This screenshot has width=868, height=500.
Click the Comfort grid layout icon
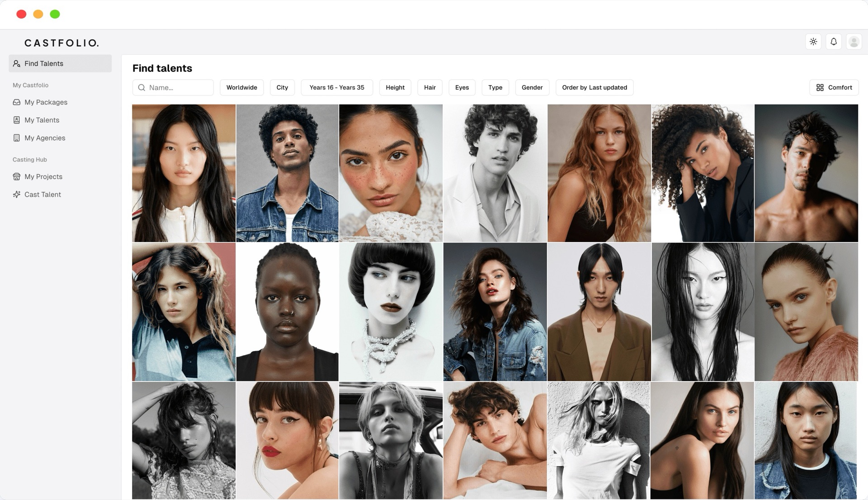point(820,87)
